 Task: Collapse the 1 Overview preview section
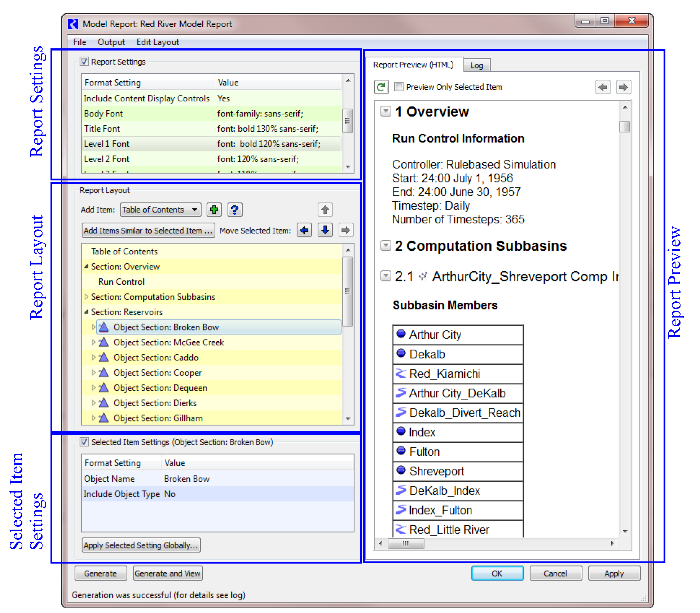point(386,111)
